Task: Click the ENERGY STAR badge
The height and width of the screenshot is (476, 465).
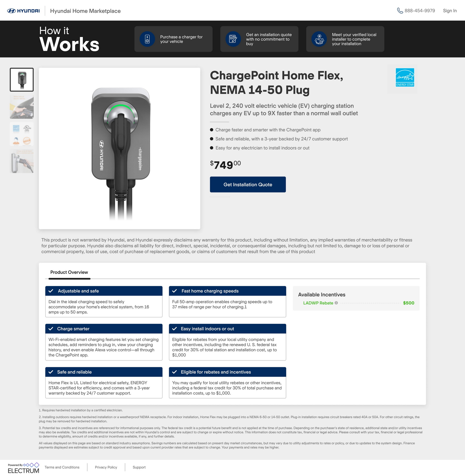Action: click(x=405, y=78)
